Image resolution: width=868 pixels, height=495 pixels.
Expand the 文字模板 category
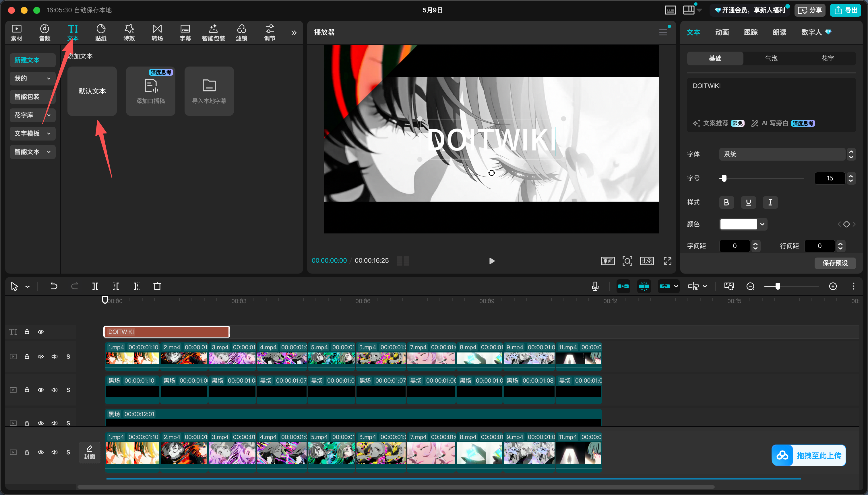(x=32, y=134)
